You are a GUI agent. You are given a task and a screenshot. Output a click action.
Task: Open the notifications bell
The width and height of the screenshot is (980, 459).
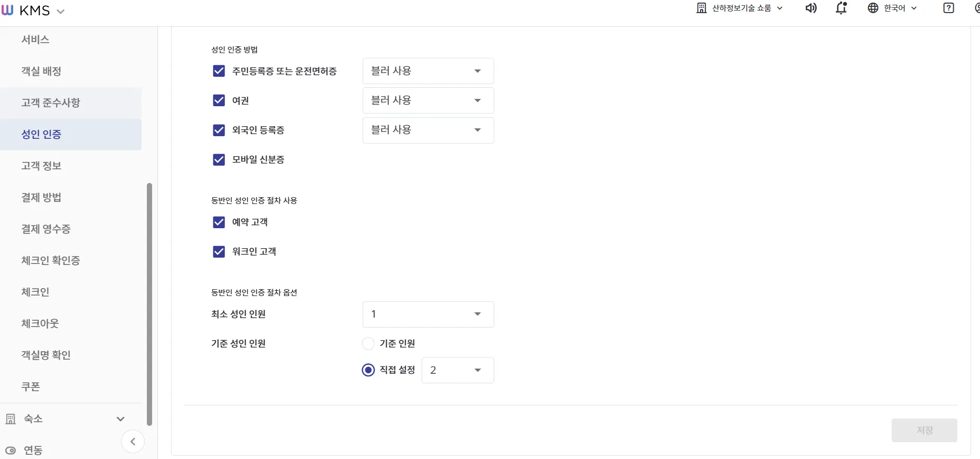(841, 8)
